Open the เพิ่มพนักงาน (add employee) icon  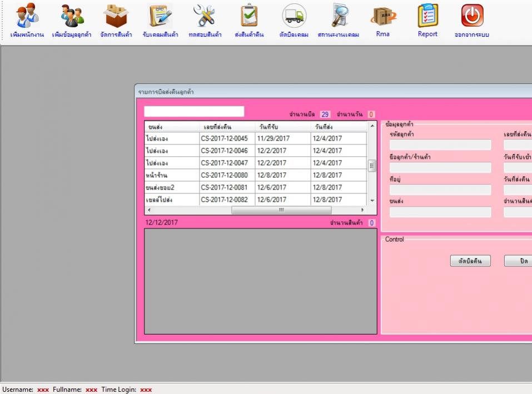[x=27, y=21]
